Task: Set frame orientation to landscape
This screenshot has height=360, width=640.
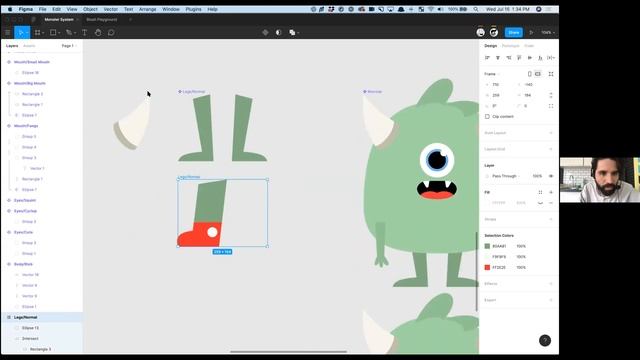Action: (x=538, y=74)
